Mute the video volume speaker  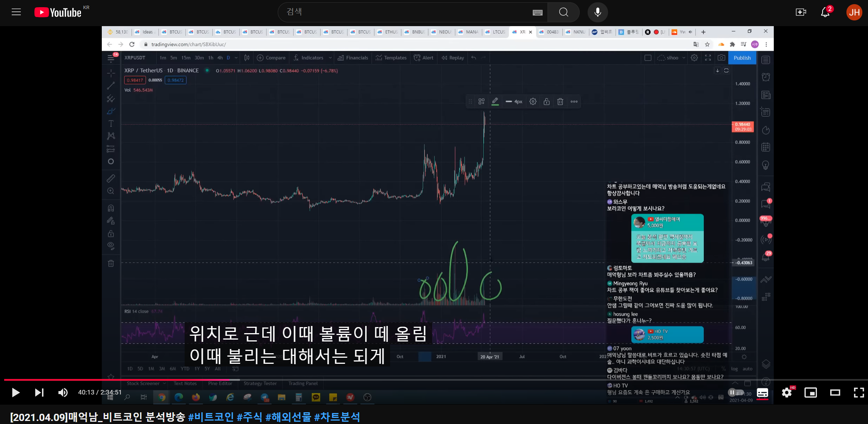click(63, 393)
